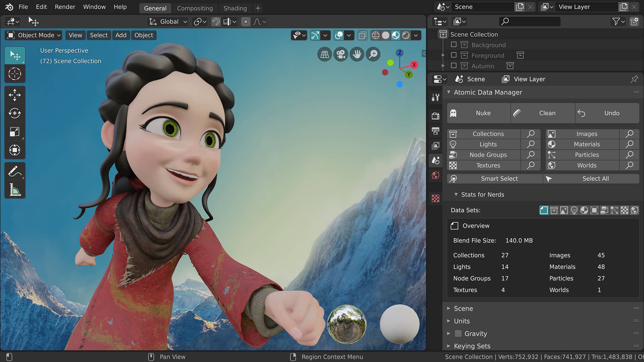This screenshot has height=362, width=644.
Task: Open the overlays options dropdown
Action: (349, 35)
